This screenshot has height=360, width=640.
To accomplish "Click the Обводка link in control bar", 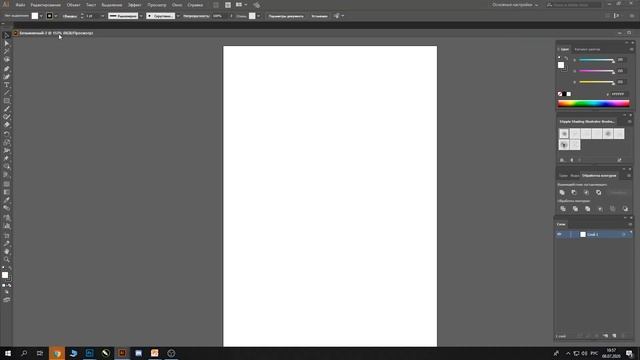I will pos(70,16).
